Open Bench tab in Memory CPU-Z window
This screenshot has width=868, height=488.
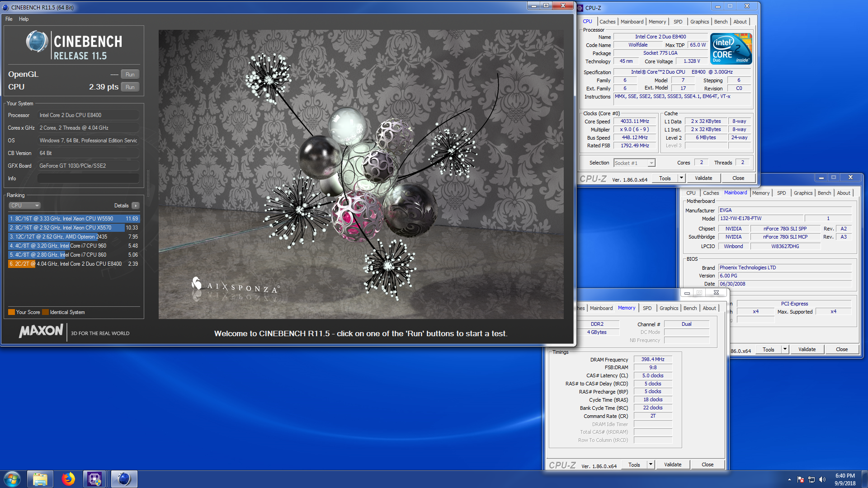click(x=690, y=308)
